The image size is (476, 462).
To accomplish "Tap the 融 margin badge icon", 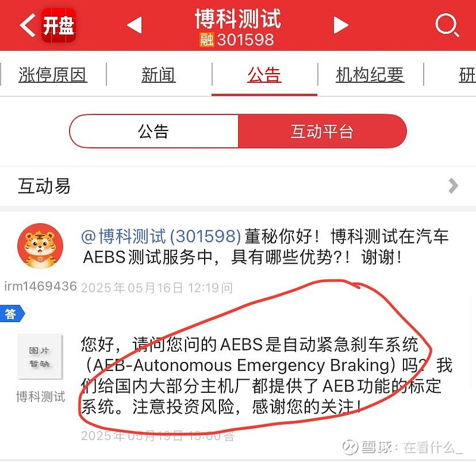I will (x=206, y=40).
